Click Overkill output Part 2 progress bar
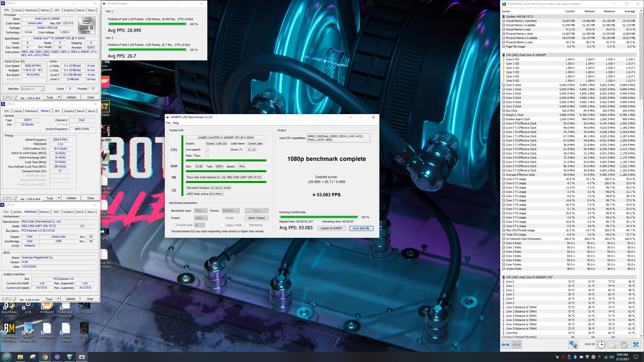644x362 pixels. (147, 50)
